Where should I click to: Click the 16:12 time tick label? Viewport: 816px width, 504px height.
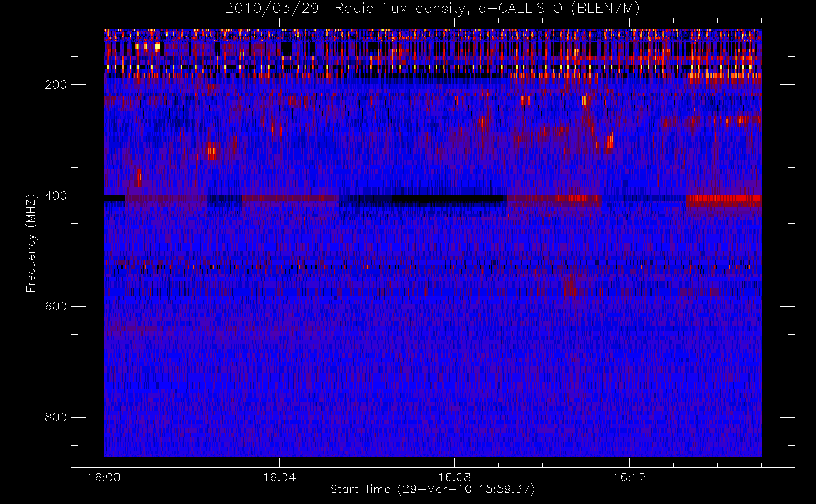pyautogui.click(x=629, y=477)
